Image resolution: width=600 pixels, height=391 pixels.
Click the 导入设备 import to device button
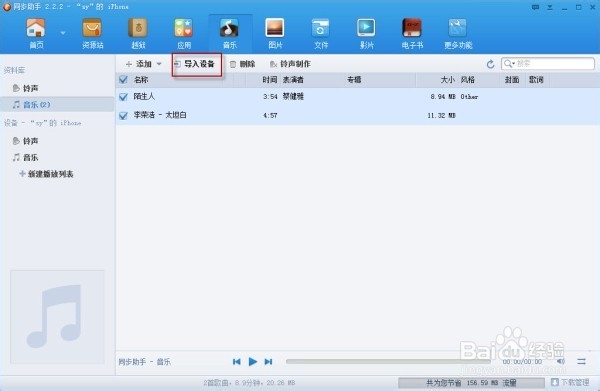pos(197,64)
